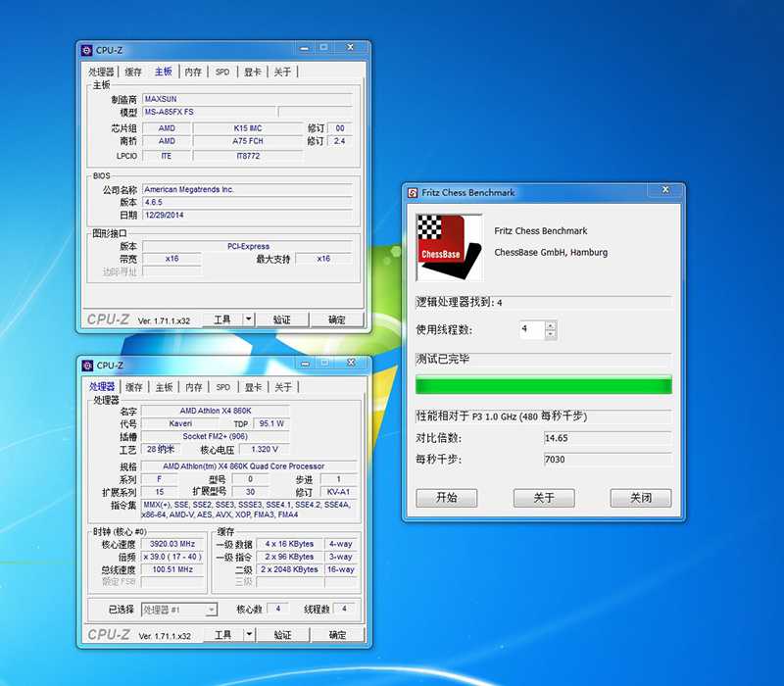Increase thread count with up stepper arrow
The image size is (784, 686).
551,325
